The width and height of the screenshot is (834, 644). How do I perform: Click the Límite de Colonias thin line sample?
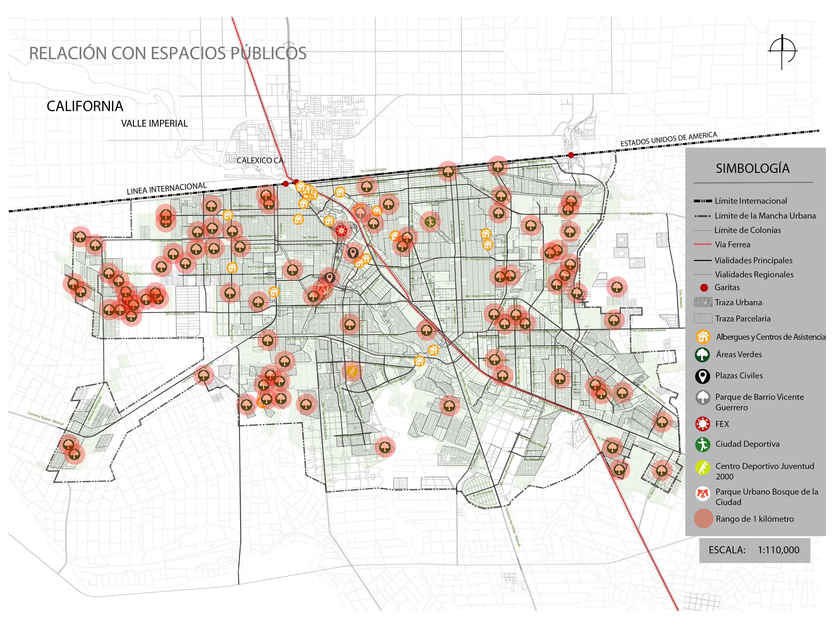click(703, 230)
